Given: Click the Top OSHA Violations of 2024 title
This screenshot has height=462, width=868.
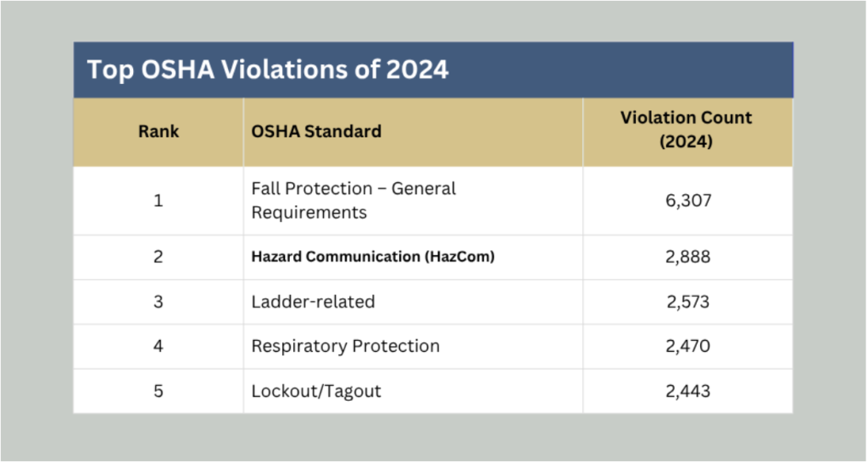Looking at the screenshot, I should (267, 70).
